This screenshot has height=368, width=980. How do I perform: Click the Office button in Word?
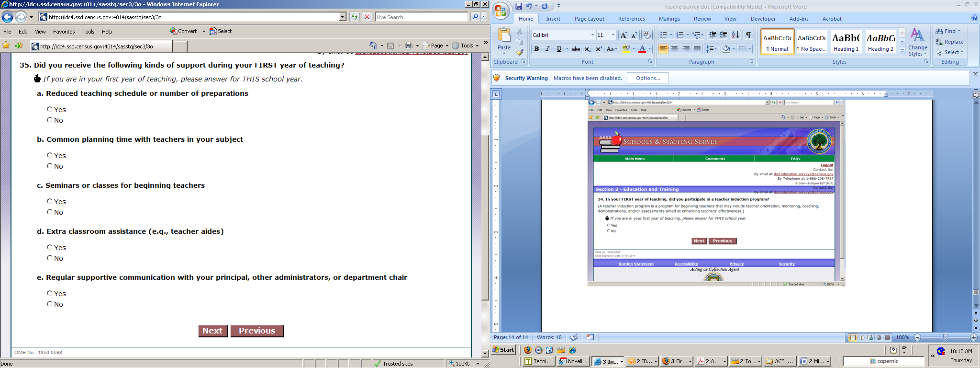501,11
